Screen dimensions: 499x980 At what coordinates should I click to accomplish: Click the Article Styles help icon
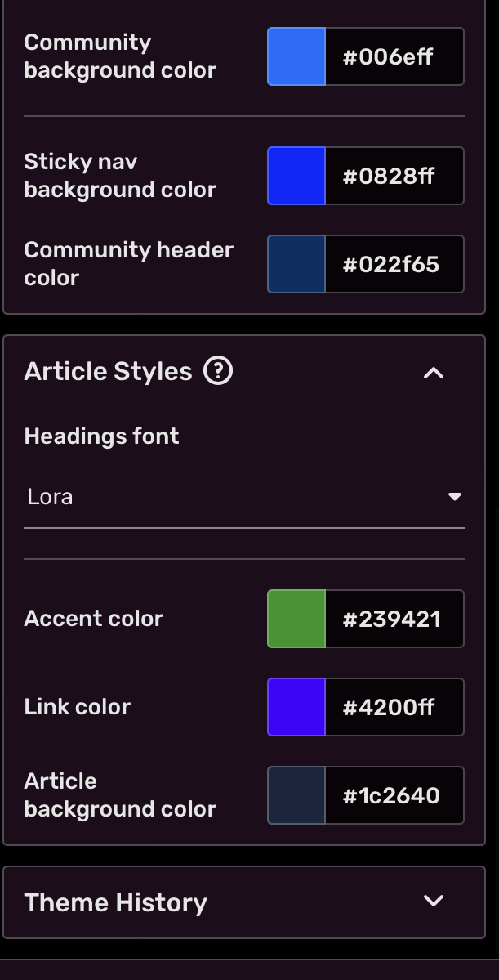point(217,372)
